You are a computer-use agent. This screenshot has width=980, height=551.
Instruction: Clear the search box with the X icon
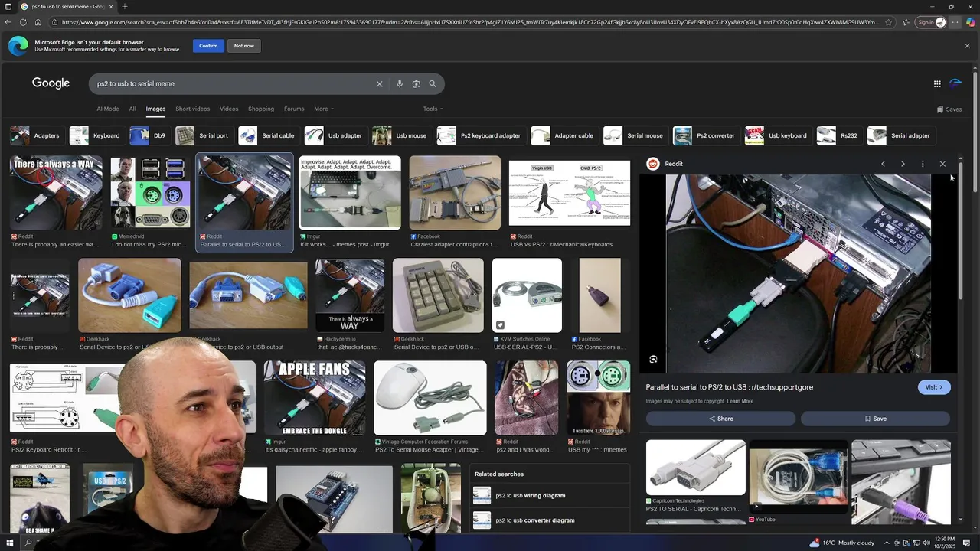point(379,84)
